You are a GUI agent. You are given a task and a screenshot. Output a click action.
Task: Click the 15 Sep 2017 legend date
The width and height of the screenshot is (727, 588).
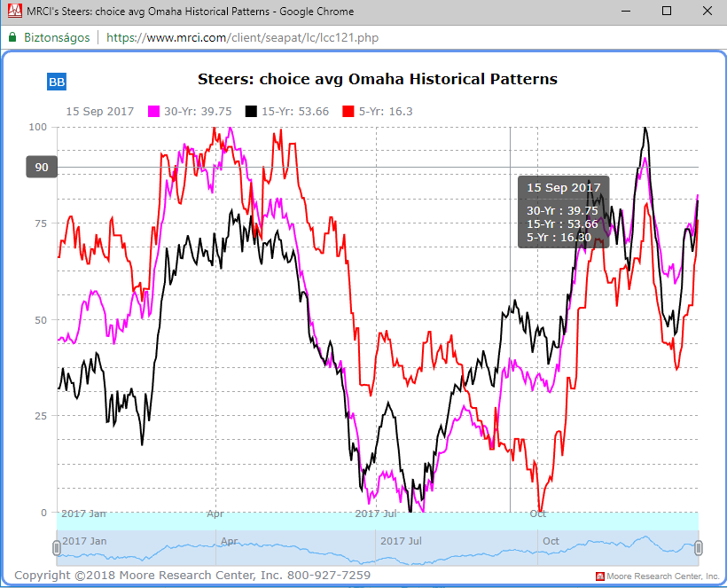pos(99,111)
